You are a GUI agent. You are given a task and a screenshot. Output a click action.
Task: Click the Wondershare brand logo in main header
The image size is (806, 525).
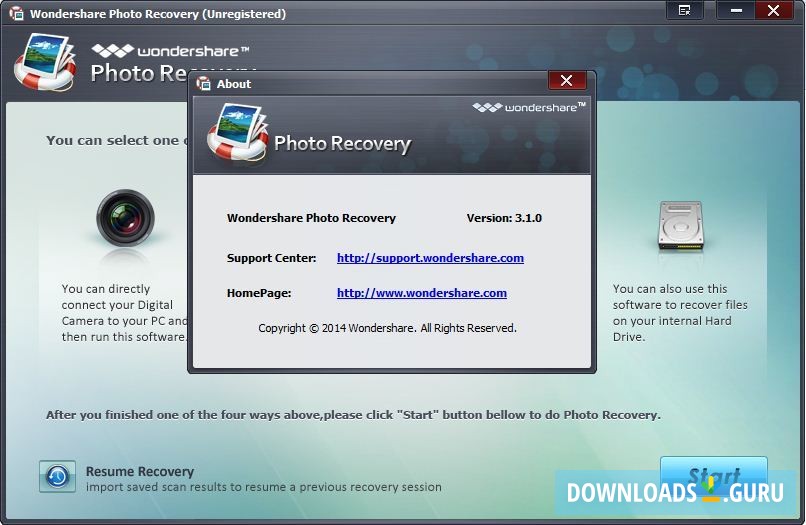tap(170, 50)
